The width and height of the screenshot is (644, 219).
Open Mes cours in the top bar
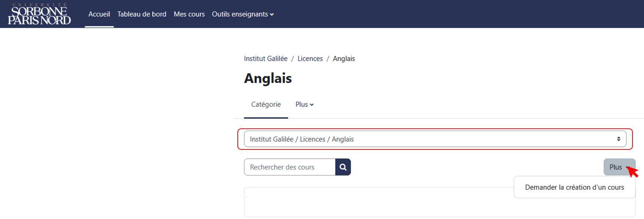[x=189, y=14]
